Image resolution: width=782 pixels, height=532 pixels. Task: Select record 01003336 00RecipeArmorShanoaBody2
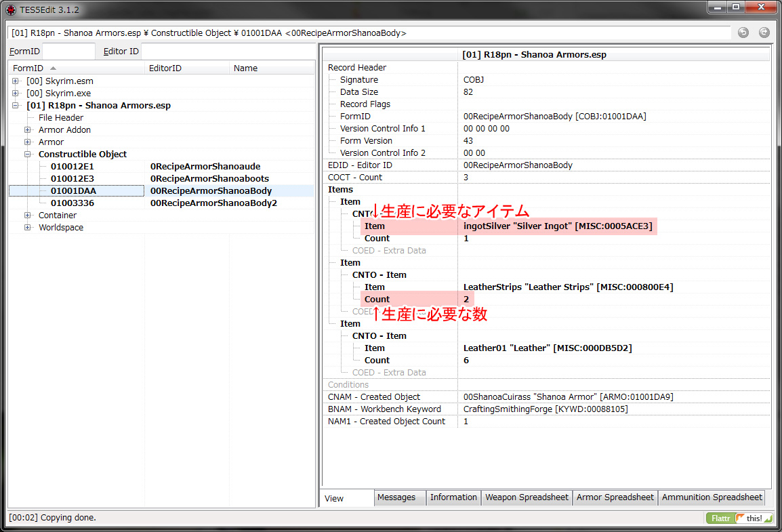point(161,203)
